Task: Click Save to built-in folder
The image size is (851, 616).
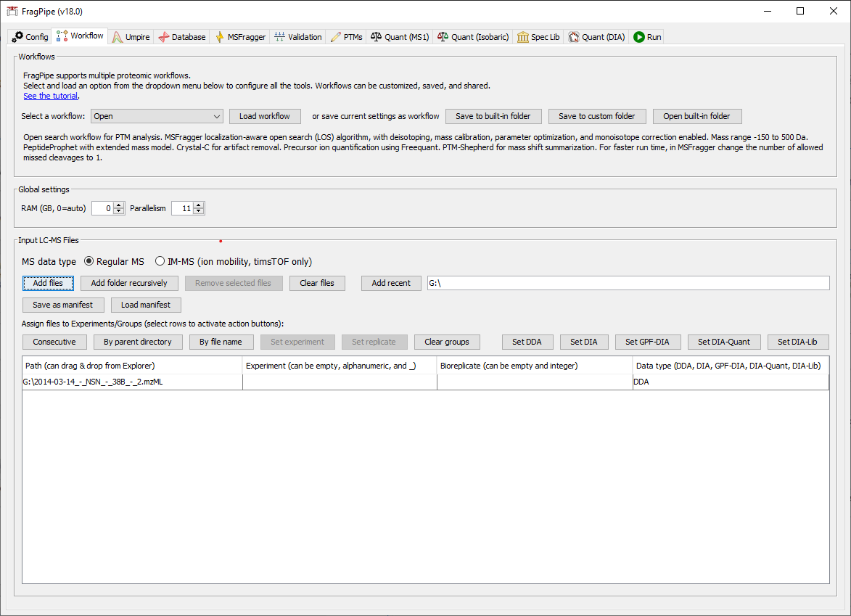Action: coord(493,116)
